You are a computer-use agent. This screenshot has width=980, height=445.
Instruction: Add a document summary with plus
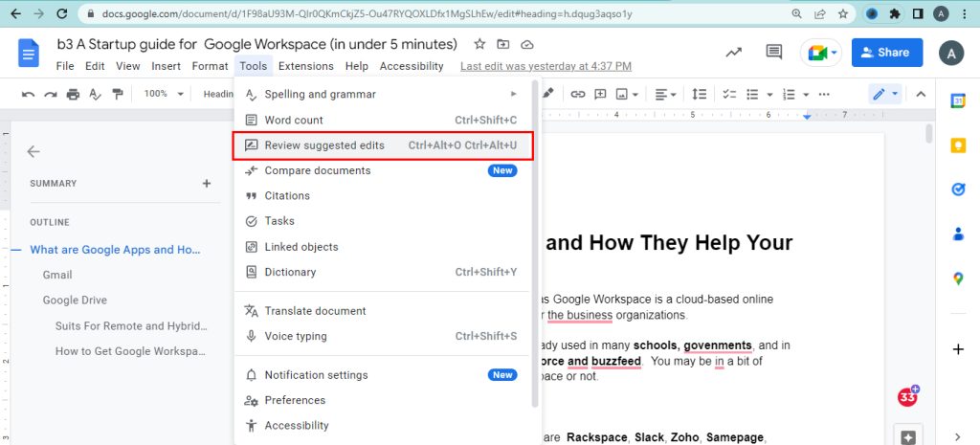pos(206,183)
